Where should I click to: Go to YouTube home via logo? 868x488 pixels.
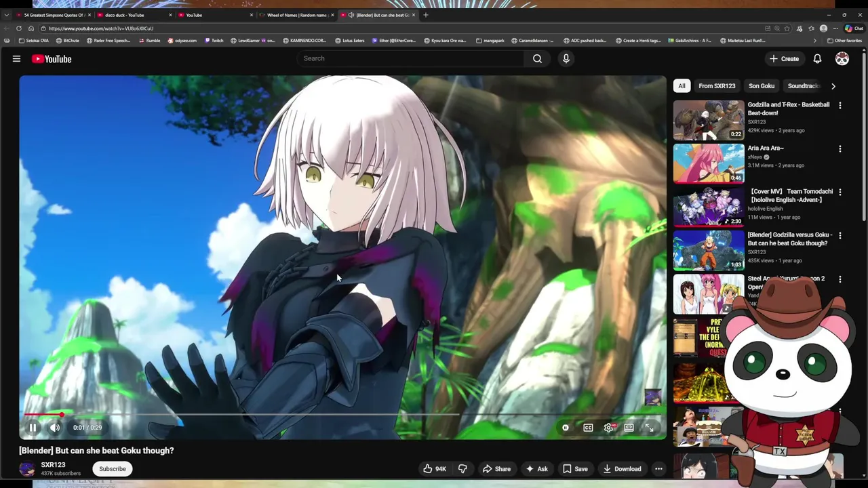tap(52, 59)
